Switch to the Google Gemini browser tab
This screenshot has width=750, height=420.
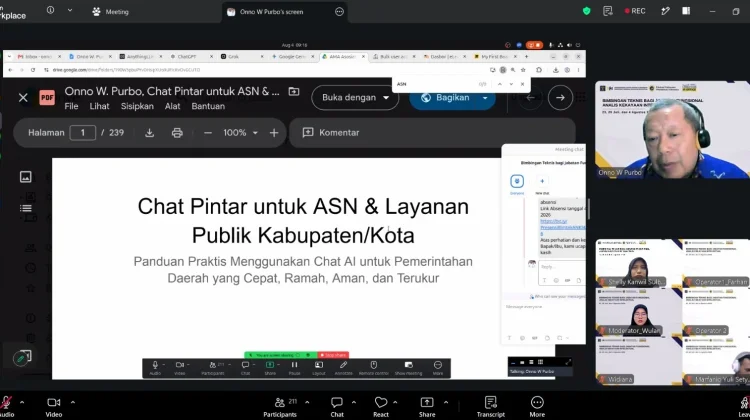[292, 56]
